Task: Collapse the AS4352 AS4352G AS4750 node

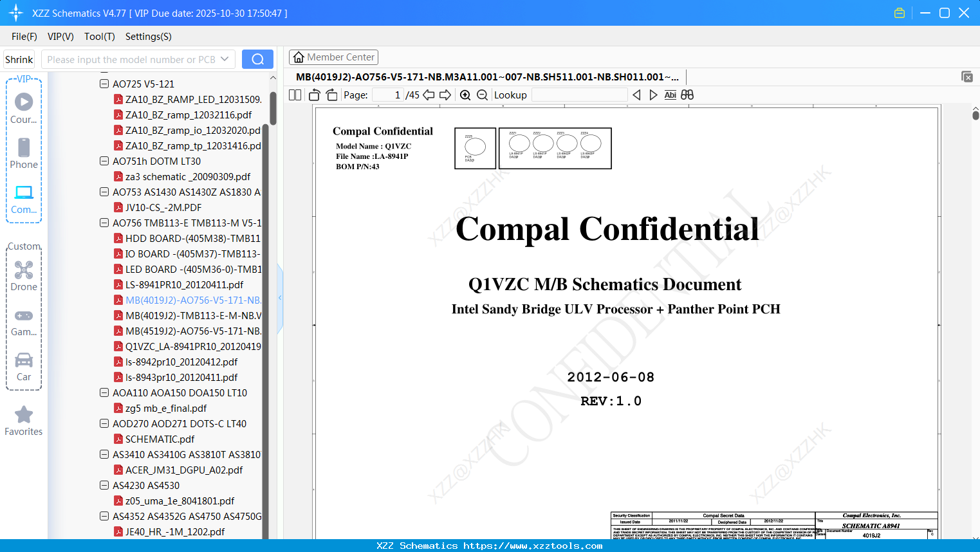Action: [104, 516]
